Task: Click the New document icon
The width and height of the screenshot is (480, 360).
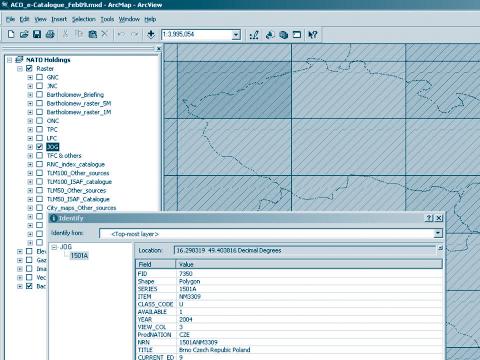Action: tap(11, 34)
